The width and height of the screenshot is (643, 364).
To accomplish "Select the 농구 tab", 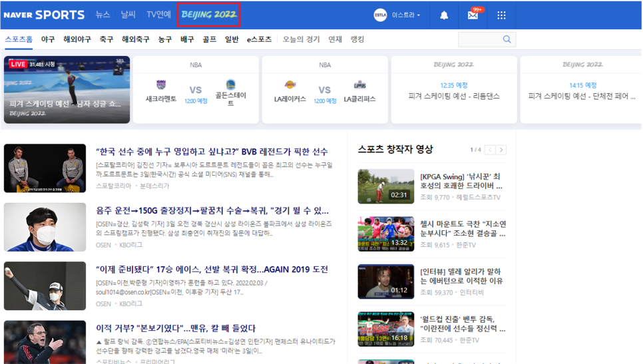I will click(165, 39).
